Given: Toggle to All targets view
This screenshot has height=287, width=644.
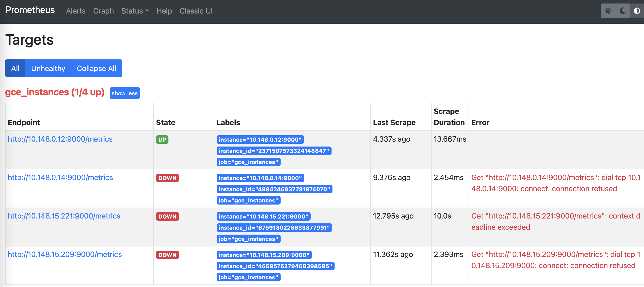Looking at the screenshot, I should point(15,68).
